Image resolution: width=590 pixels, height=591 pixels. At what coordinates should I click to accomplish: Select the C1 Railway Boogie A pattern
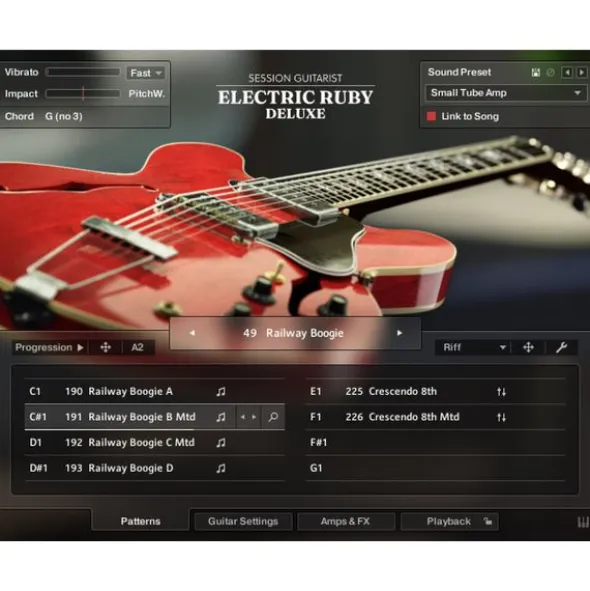[x=154, y=391]
